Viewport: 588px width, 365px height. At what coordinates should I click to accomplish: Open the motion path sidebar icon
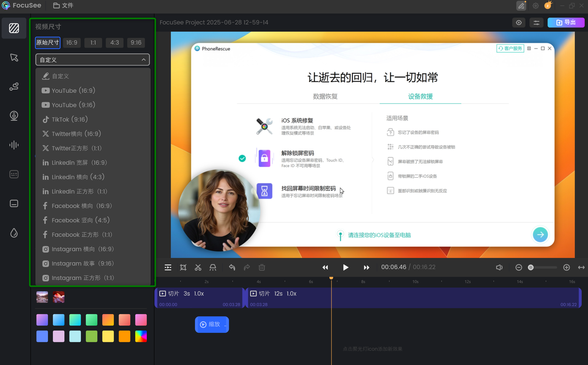tap(14, 87)
